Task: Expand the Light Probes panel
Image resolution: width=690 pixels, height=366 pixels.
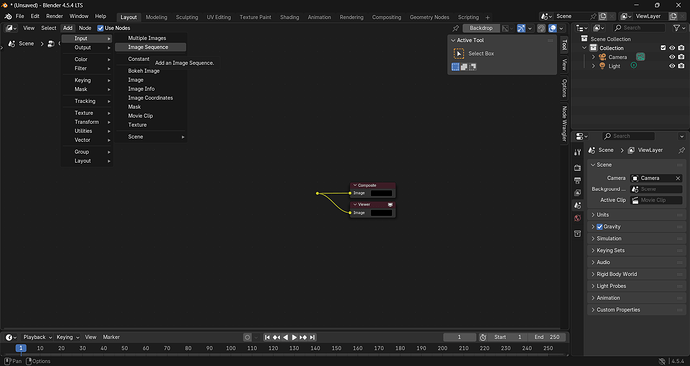Action: click(636, 286)
